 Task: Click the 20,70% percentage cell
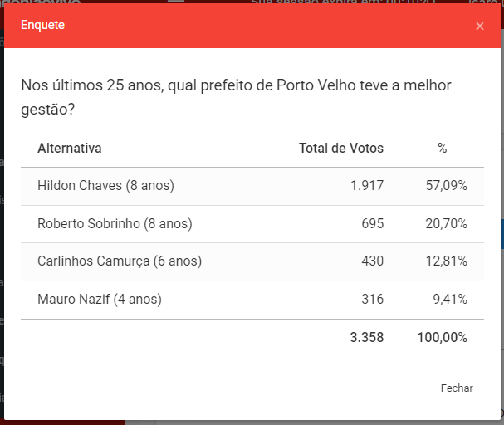point(446,223)
